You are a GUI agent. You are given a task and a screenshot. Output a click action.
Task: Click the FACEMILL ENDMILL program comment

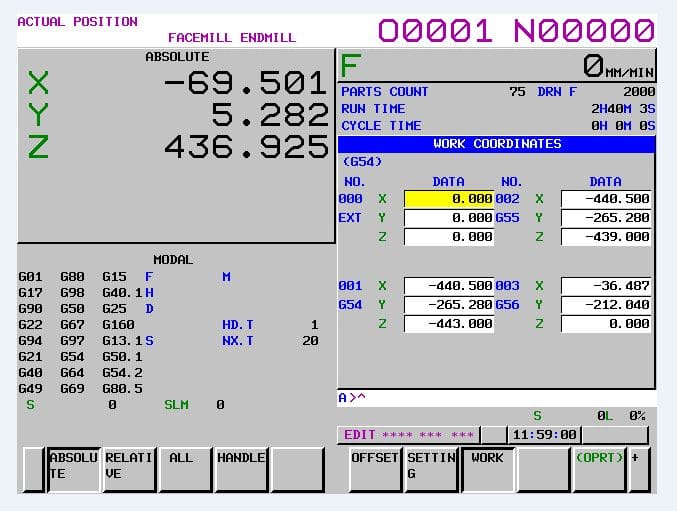232,38
